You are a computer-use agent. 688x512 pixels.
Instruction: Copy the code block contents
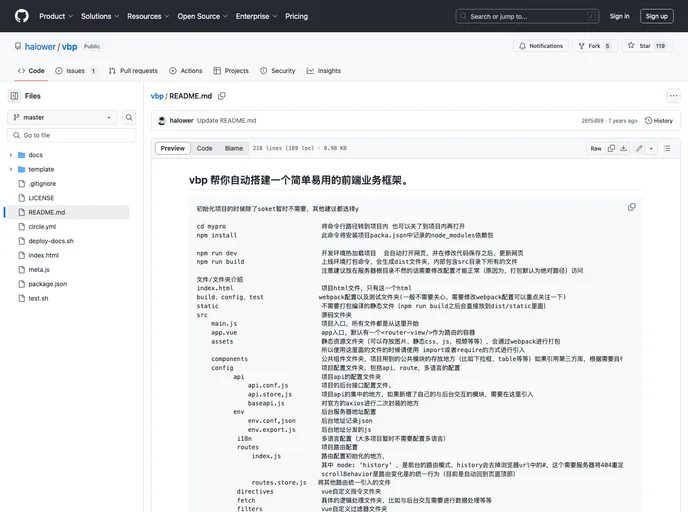(631, 207)
